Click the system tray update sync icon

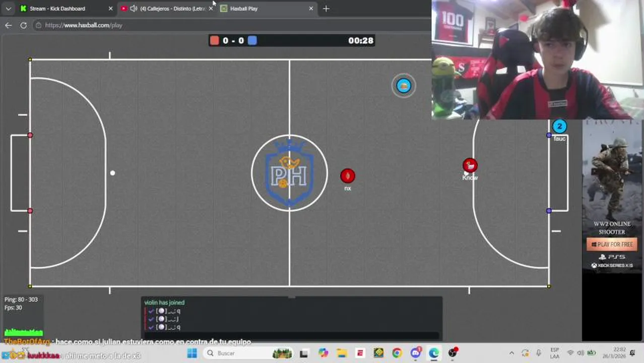click(x=525, y=353)
